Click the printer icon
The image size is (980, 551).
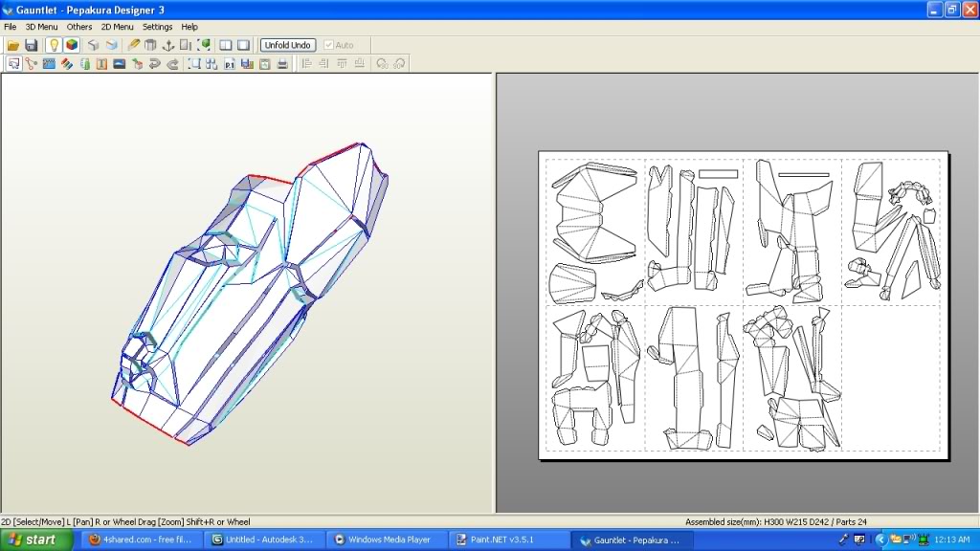click(282, 64)
